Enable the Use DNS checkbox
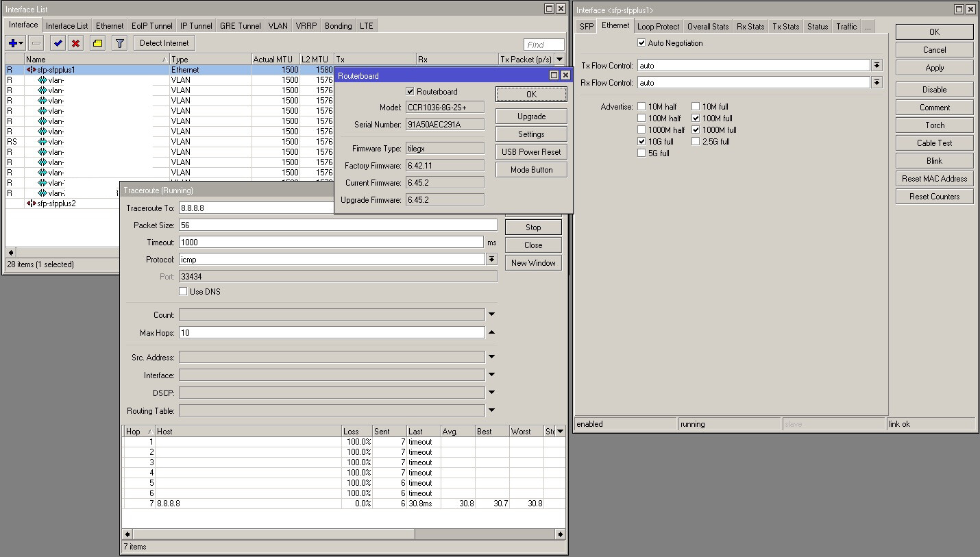This screenshot has height=557, width=980. [x=183, y=292]
